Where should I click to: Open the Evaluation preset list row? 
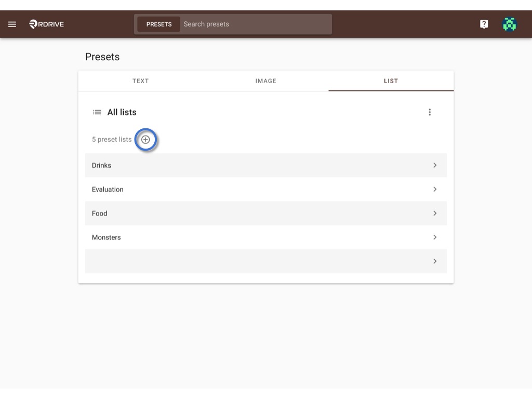coord(265,189)
